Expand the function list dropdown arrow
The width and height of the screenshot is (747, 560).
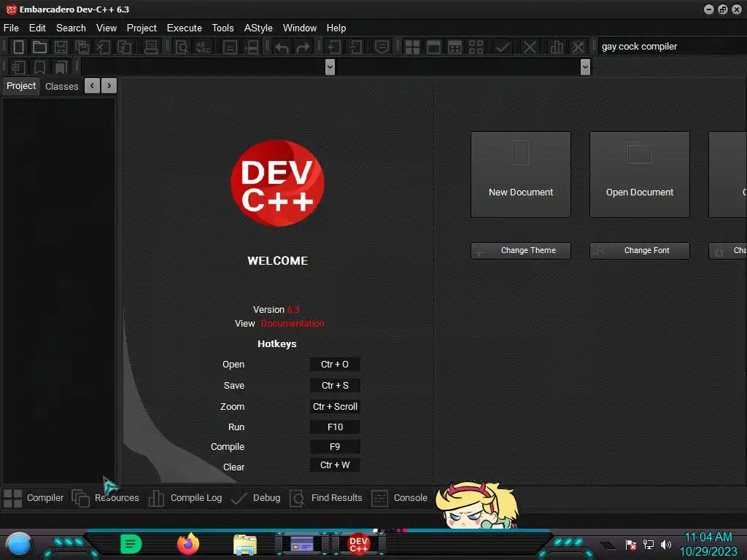coord(586,67)
